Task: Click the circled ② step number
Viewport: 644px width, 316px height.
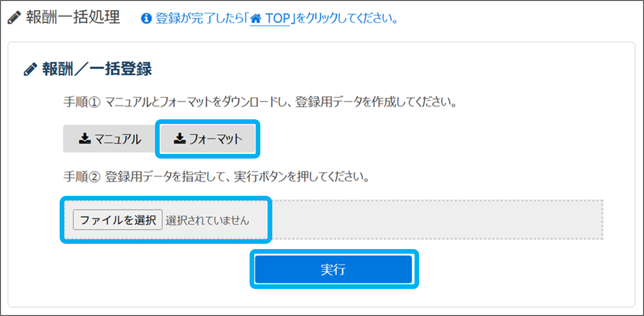Action: pos(94,177)
